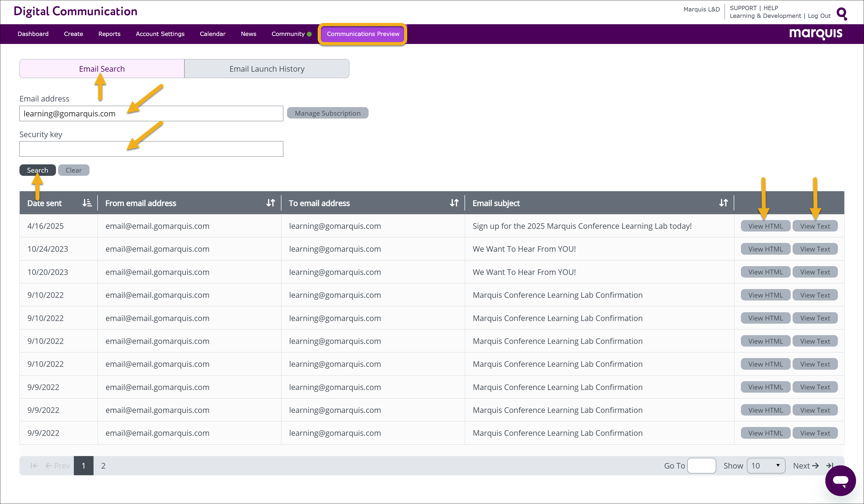View Text for the 4/16/2025 email
This screenshot has width=864, height=504.
tap(815, 226)
